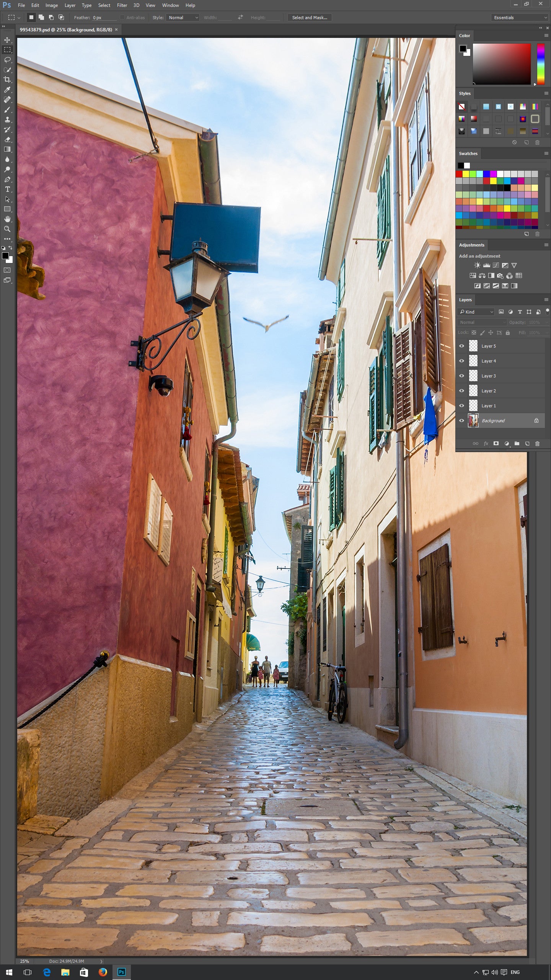Choose the Zoom tool
This screenshot has width=551, height=980.
(x=7, y=229)
